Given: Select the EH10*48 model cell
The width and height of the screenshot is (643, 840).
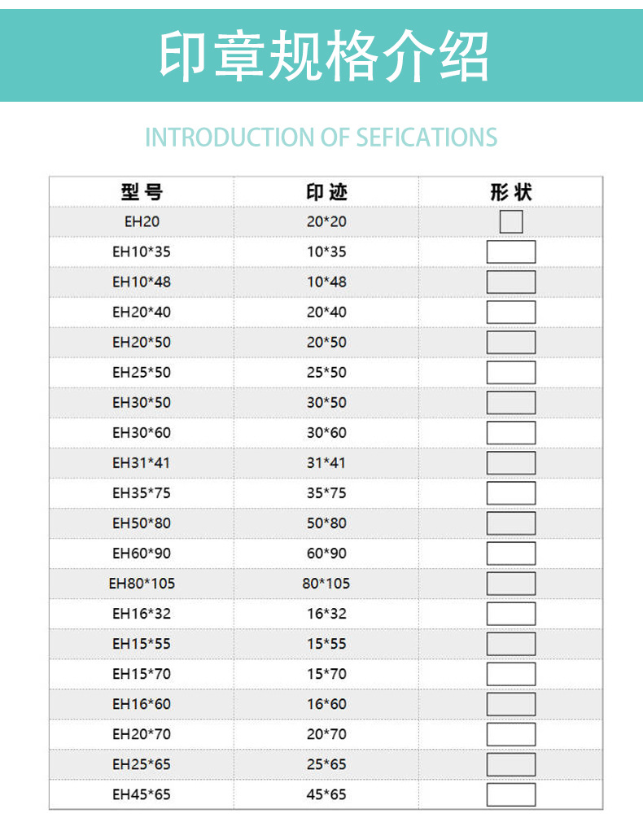Looking at the screenshot, I should [142, 282].
